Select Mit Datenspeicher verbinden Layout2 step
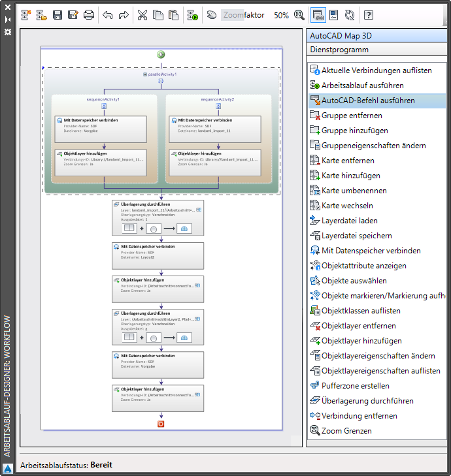 (158, 255)
